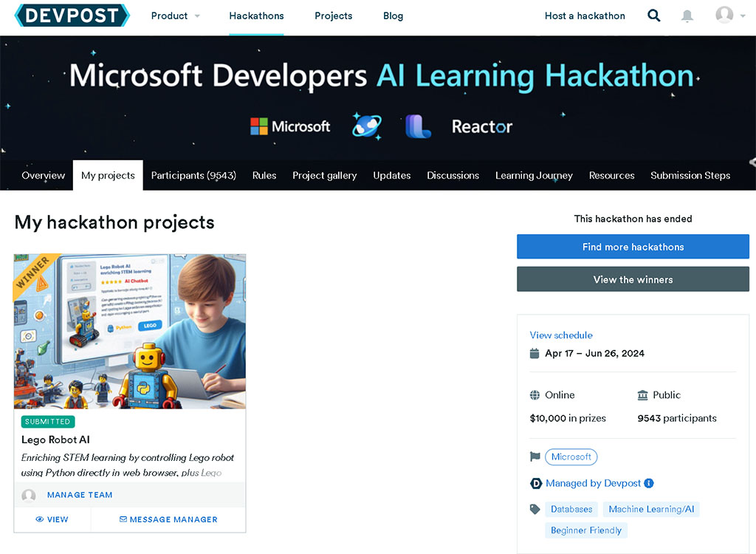
Task: Click the Azure Cosmos DB planet icon
Action: 367,126
